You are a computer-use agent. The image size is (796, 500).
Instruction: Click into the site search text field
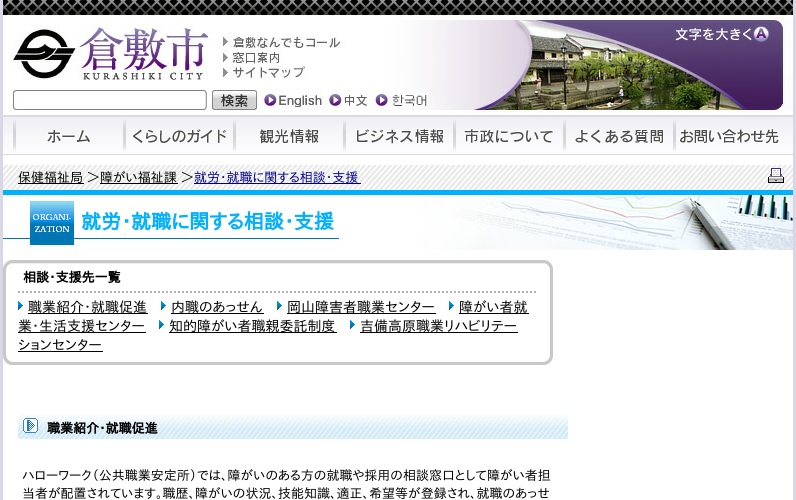click(x=110, y=100)
